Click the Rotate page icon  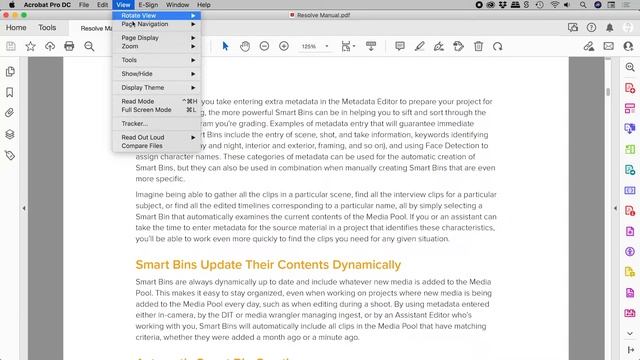pos(498,46)
